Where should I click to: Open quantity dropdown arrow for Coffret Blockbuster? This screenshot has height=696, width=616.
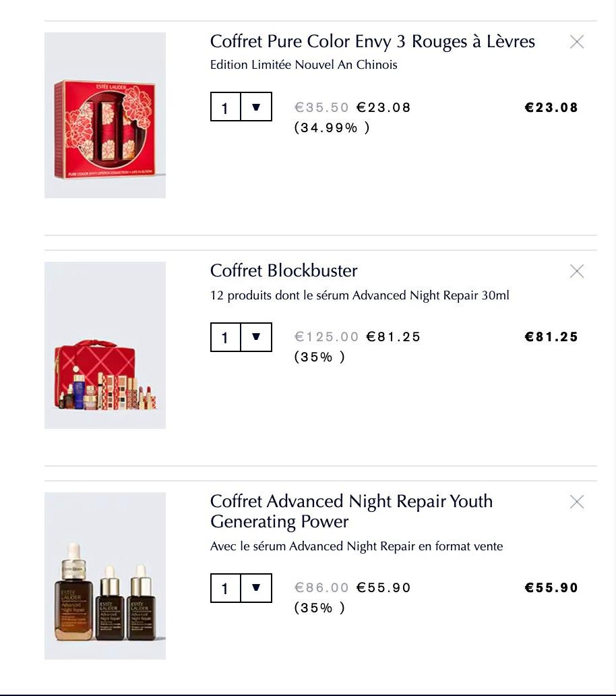pyautogui.click(x=256, y=337)
